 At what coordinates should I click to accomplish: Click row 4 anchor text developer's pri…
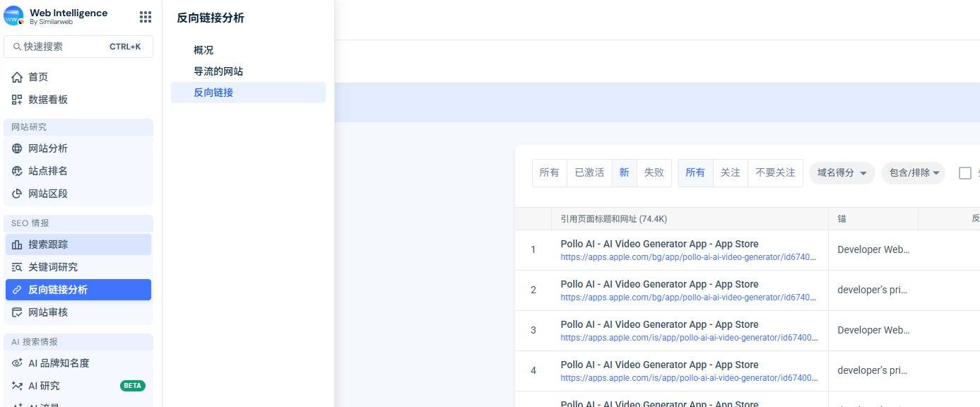point(872,370)
